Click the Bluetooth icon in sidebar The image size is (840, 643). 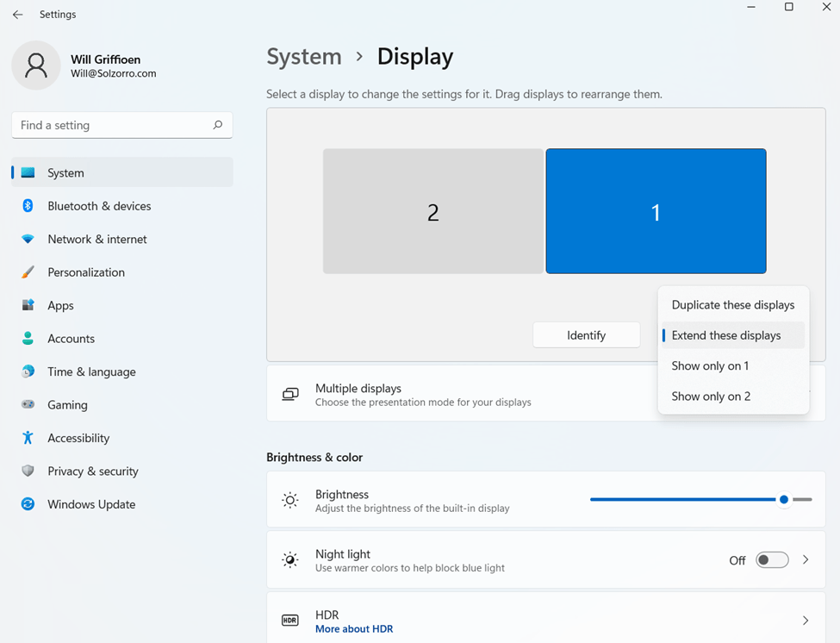pos(28,206)
